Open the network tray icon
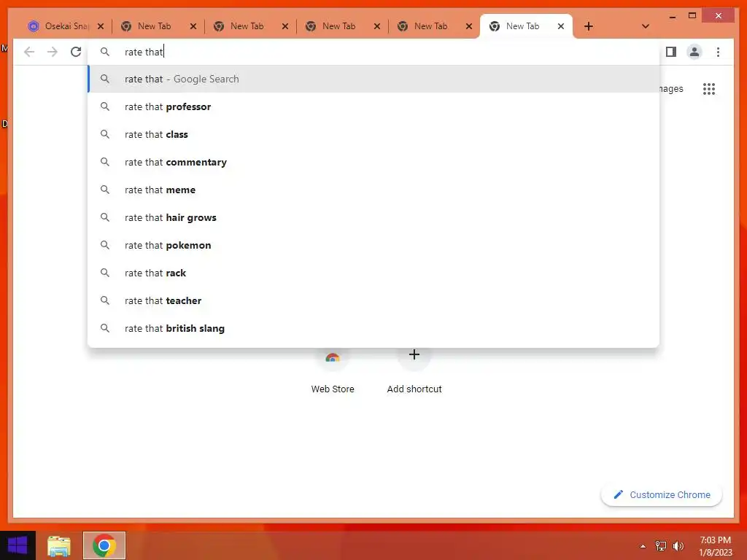This screenshot has height=560, width=747. point(661,546)
